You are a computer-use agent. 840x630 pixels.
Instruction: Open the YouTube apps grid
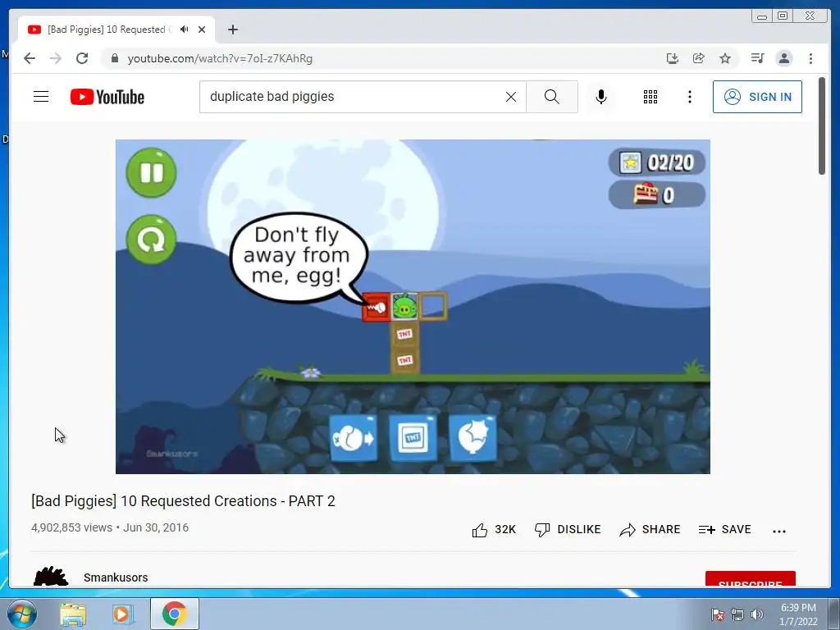[651, 97]
